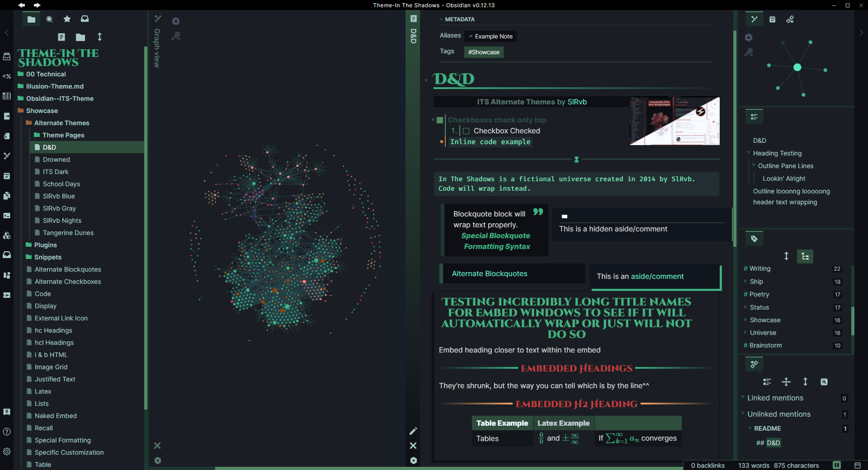Click the backlinks panel tab icon
The height and width of the screenshot is (470, 868).
tap(754, 364)
